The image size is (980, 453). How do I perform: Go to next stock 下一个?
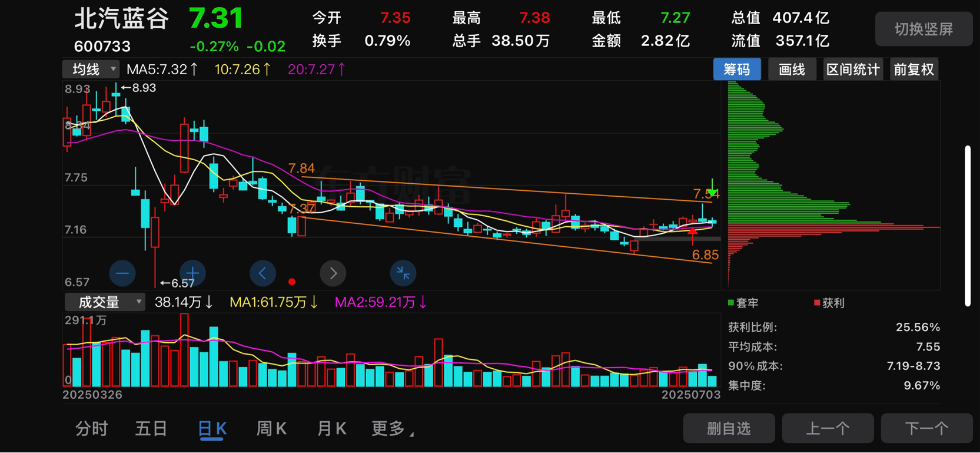coord(926,428)
